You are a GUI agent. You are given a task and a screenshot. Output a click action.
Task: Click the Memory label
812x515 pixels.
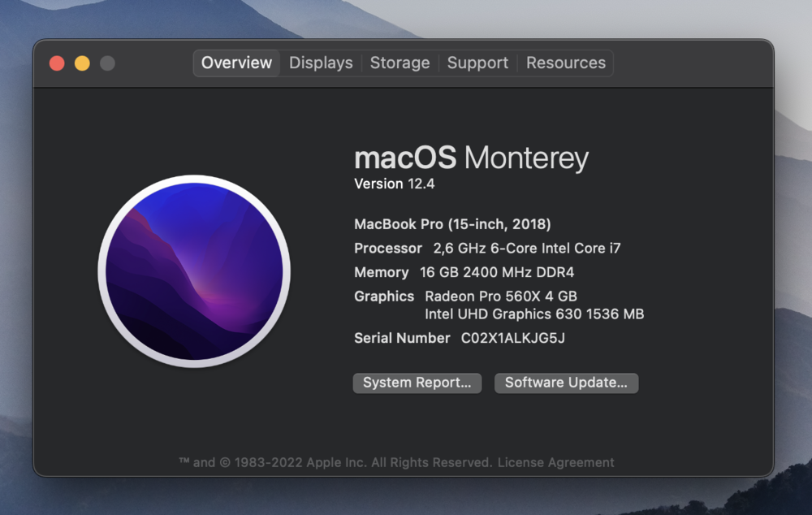[381, 272]
